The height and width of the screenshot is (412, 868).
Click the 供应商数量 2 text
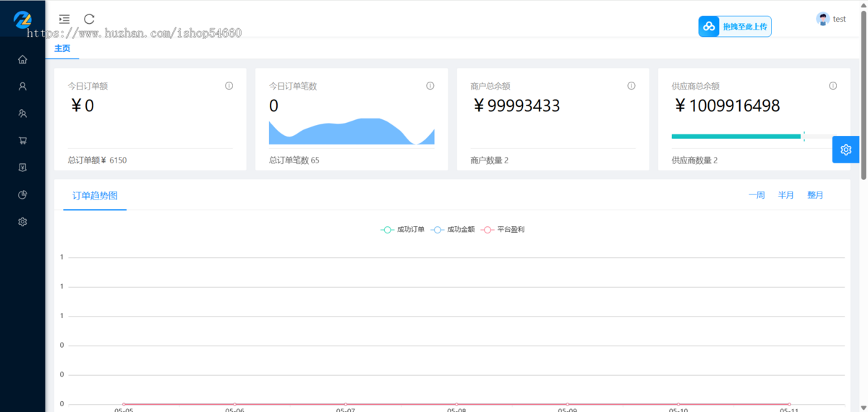coord(694,160)
